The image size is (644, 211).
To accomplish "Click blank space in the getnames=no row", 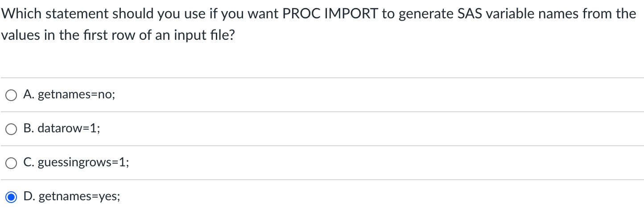I will pos(379,95).
